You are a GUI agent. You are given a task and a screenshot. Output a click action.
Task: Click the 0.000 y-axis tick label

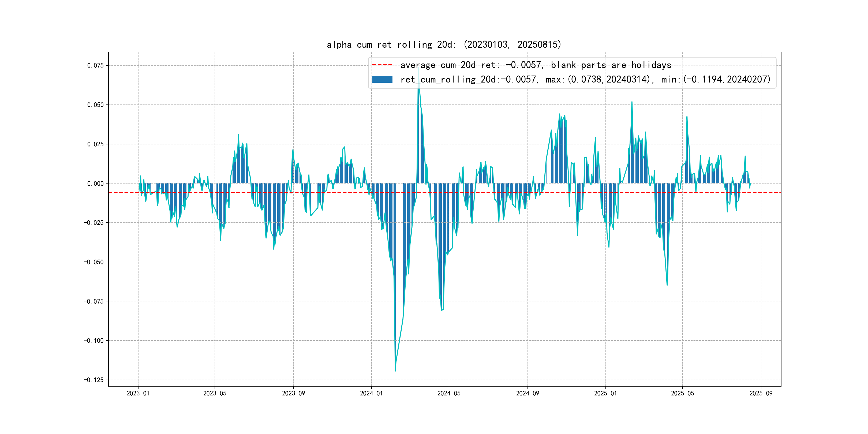coord(95,183)
